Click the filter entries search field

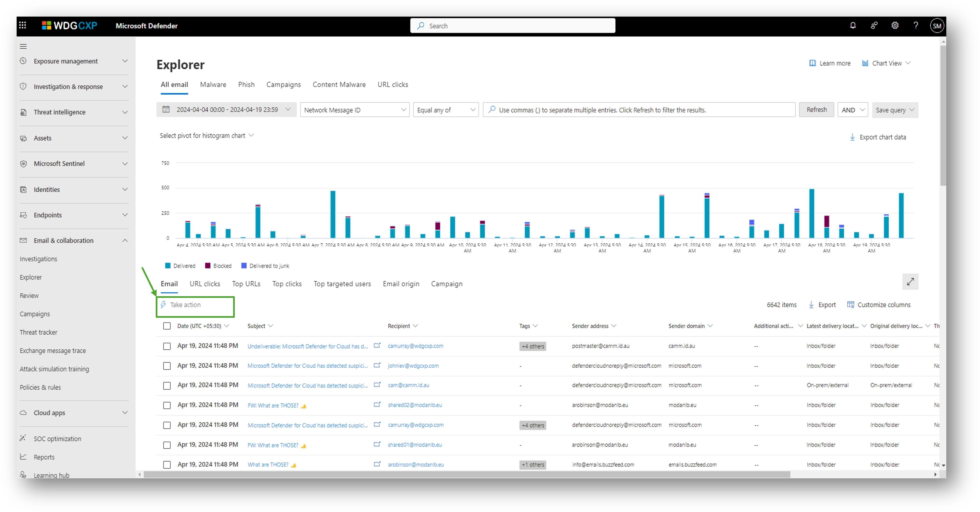[639, 110]
